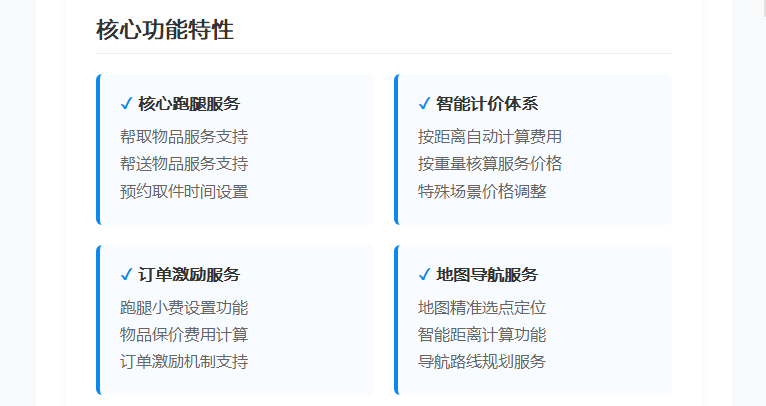Click the checkmark icon beside 智能计价体系
This screenshot has width=766, height=406.
pyautogui.click(x=424, y=104)
